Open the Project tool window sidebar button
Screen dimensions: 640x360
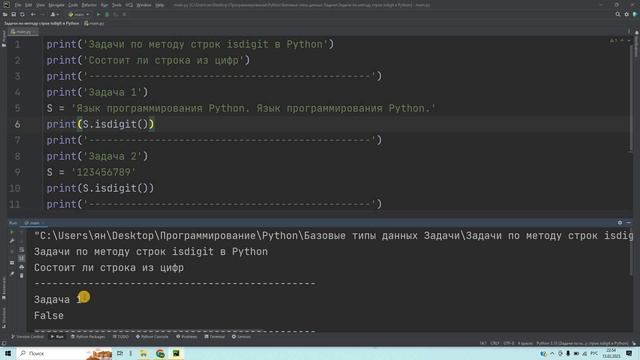pos(4,39)
